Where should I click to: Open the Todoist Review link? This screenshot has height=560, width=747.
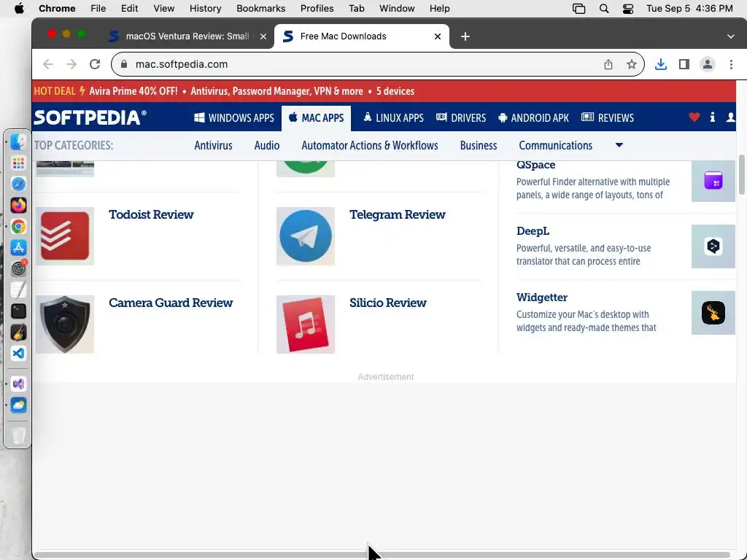151,215
